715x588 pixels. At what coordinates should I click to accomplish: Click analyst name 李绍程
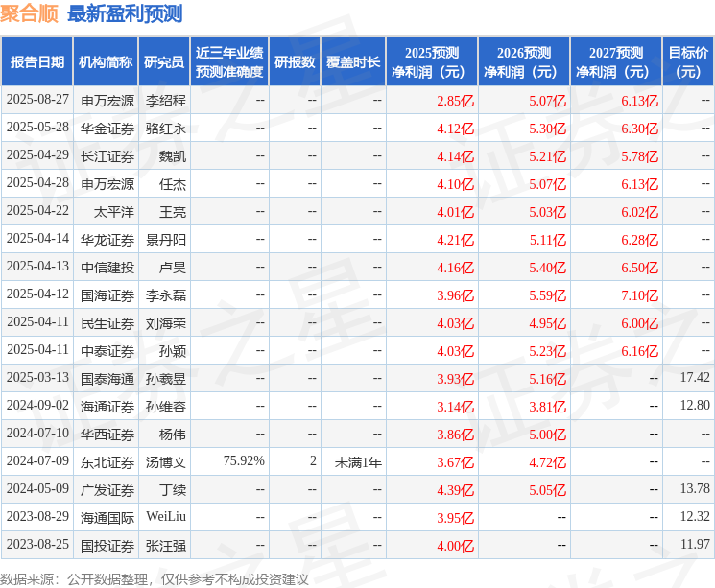(166, 101)
